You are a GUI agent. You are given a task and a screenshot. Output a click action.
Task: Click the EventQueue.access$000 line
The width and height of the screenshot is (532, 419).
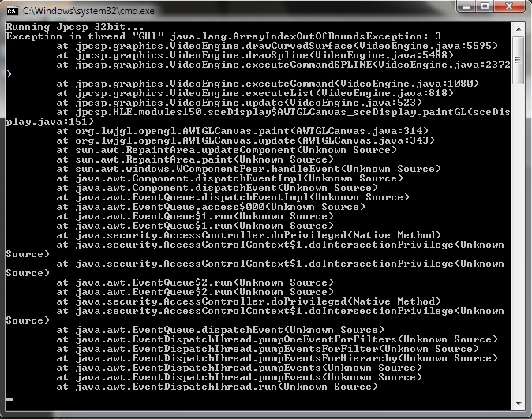coord(211,207)
